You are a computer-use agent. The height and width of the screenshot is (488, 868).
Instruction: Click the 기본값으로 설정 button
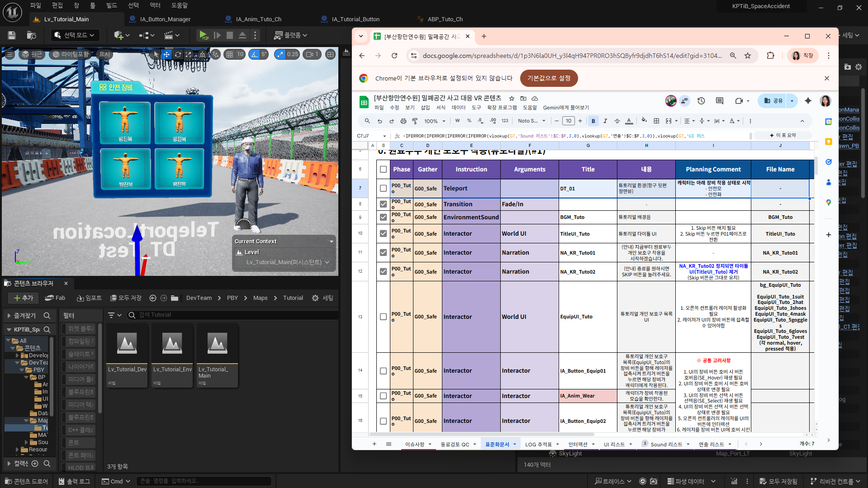pyautogui.click(x=549, y=78)
